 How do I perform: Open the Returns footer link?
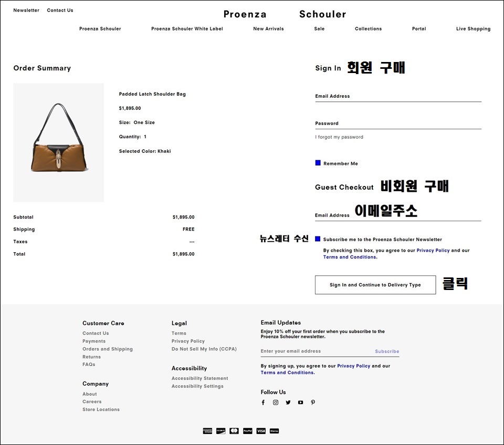click(x=91, y=357)
